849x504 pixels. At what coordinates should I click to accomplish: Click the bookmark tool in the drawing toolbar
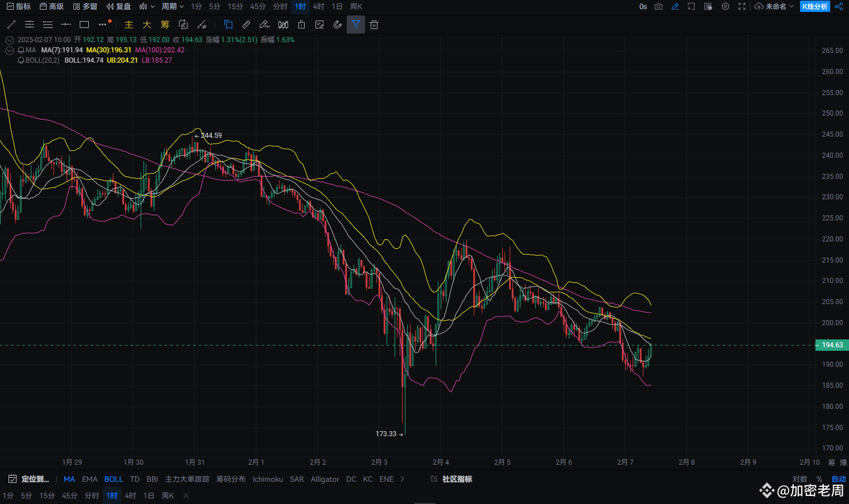pos(228,24)
